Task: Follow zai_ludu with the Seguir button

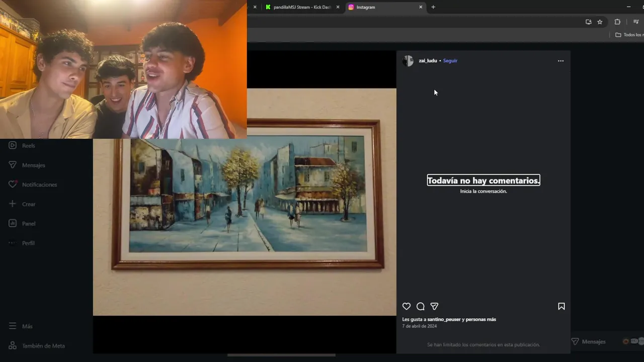Action: 450,61
